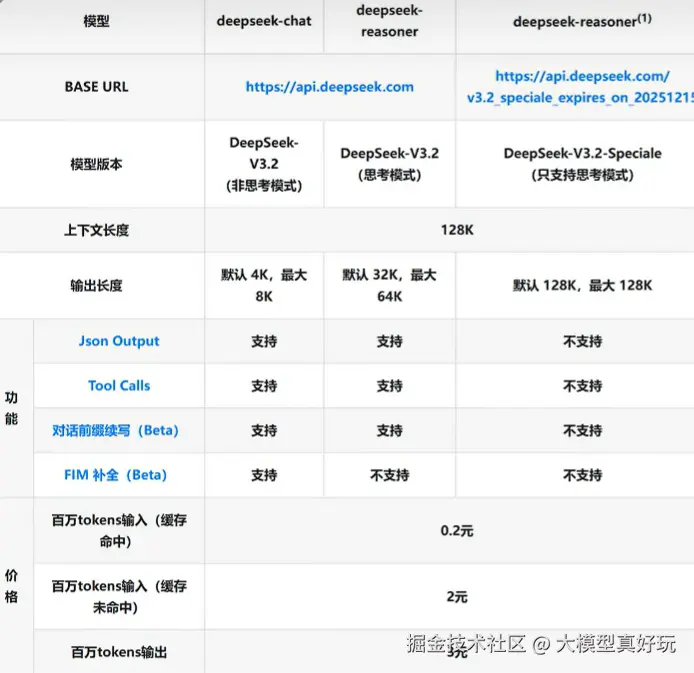Click the 默认 128K，最大 128K cell
Screen dimensions: 694x673
point(582,285)
